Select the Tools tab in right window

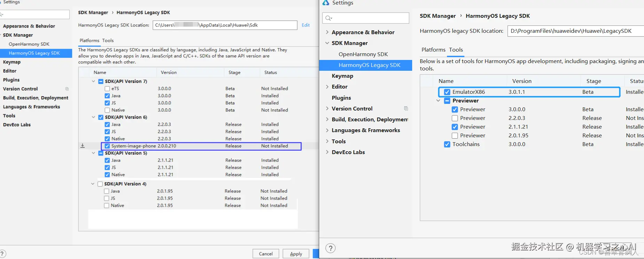pos(456,50)
